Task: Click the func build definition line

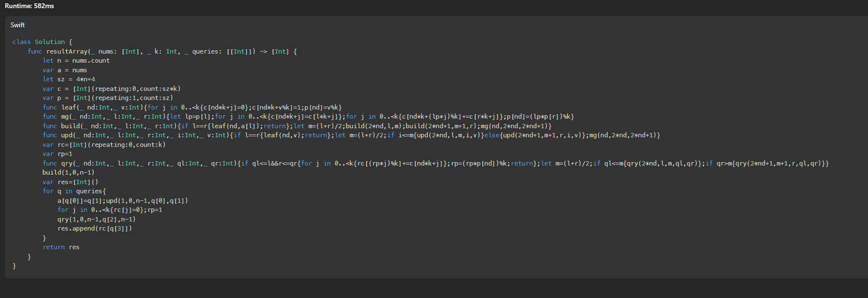Action: click(x=297, y=126)
